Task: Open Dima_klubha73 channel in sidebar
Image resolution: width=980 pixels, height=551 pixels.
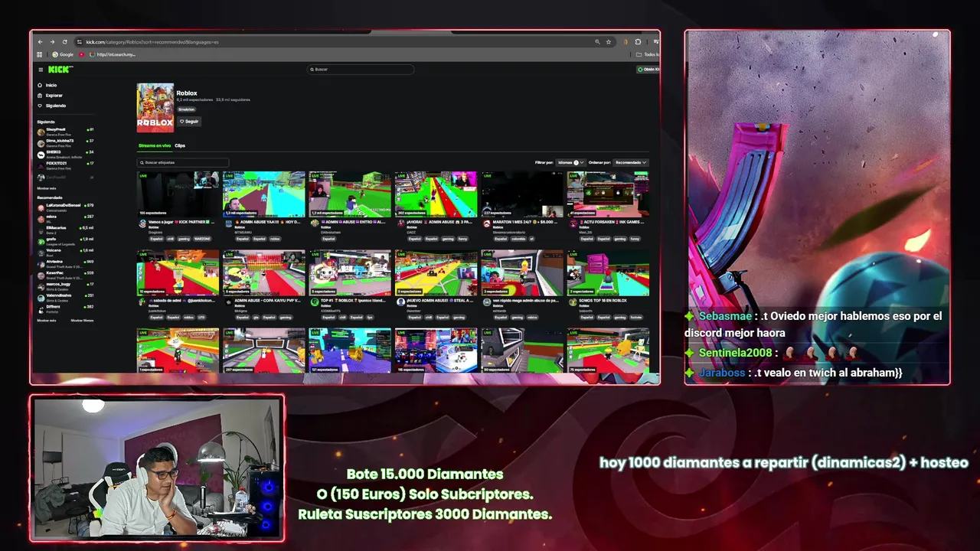Action: [x=65, y=142]
